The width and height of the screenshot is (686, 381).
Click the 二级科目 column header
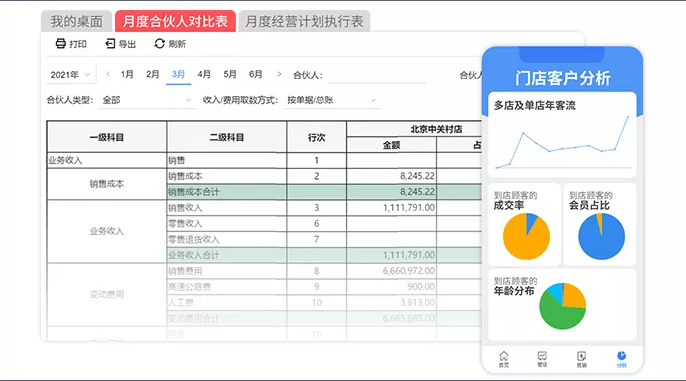(x=227, y=137)
